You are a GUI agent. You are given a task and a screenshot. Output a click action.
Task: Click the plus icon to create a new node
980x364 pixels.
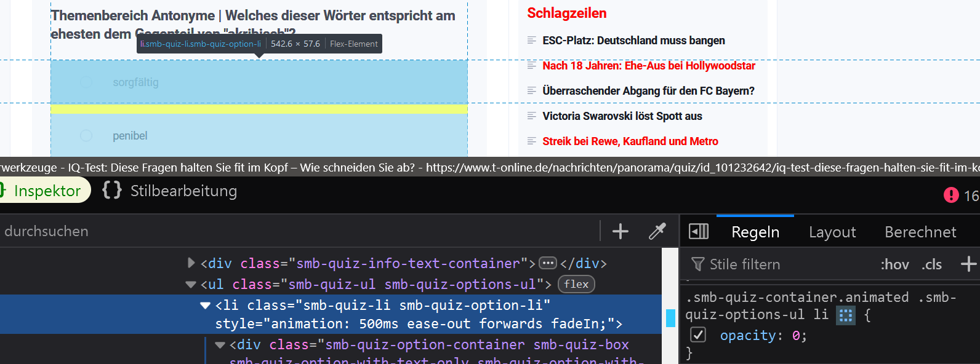[x=621, y=231]
